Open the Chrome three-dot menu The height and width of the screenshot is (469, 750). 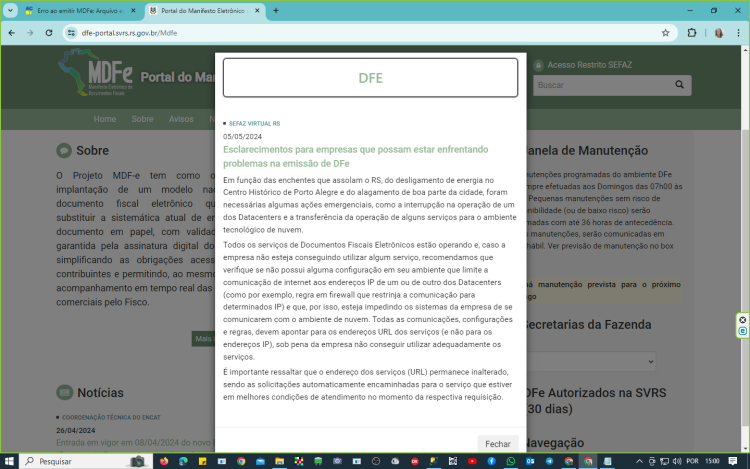738,33
